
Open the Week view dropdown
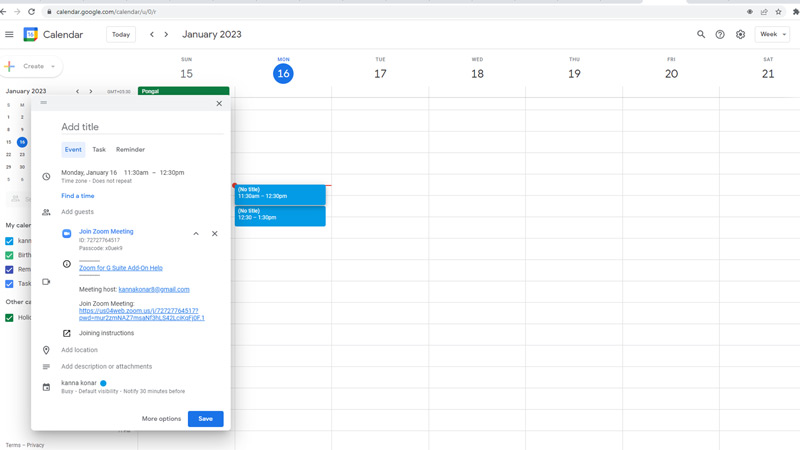click(x=772, y=34)
